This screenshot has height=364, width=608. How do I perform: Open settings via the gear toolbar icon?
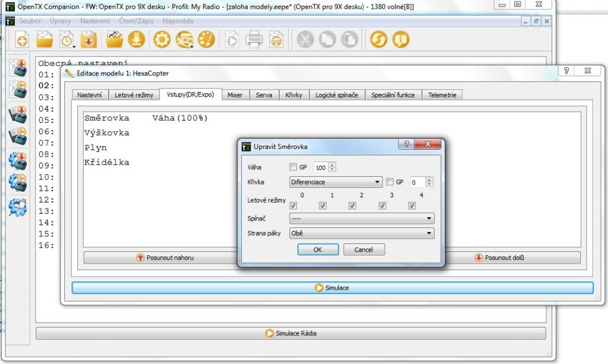161,40
